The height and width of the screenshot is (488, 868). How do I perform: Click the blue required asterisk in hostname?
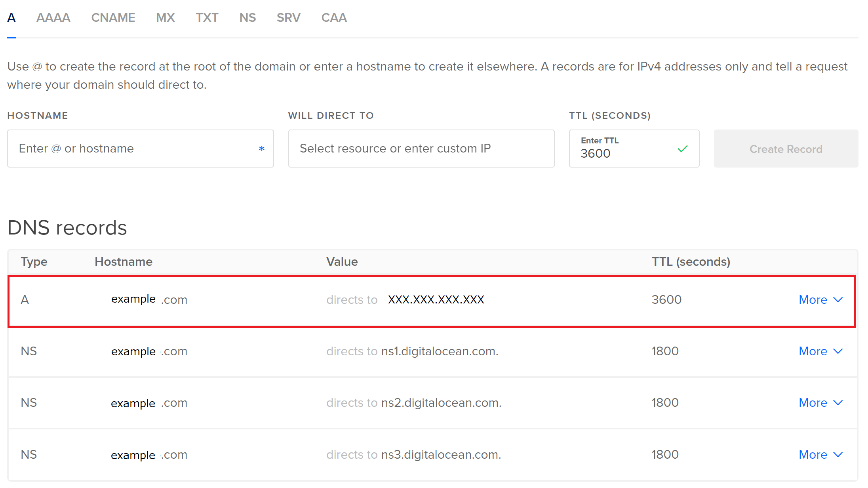[x=261, y=149]
